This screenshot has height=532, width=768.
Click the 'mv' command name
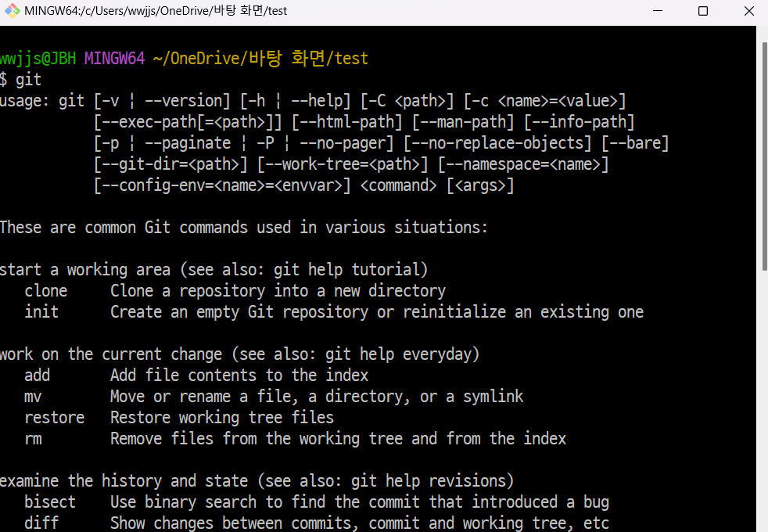[33, 397]
